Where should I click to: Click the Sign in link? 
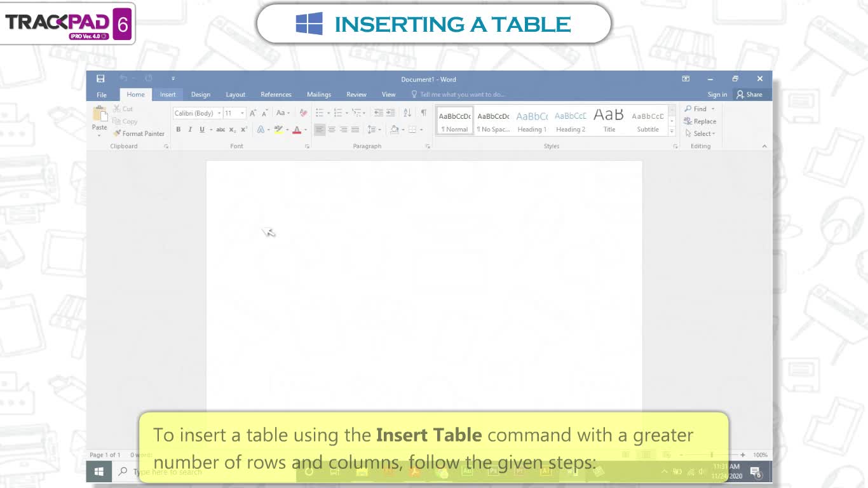[717, 95]
